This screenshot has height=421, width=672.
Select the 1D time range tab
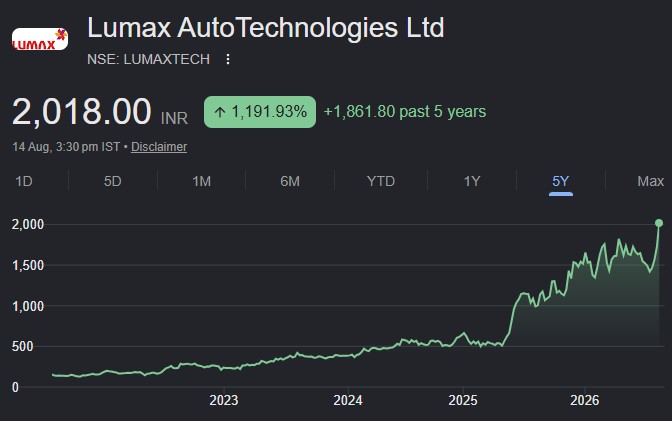coord(24,181)
